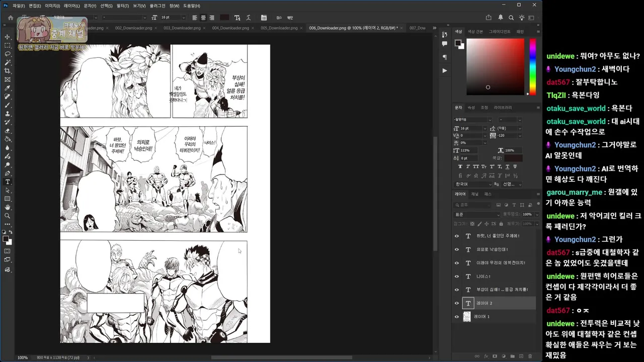Select the Lasso tool
The width and height of the screenshot is (644, 362).
pos(7,54)
